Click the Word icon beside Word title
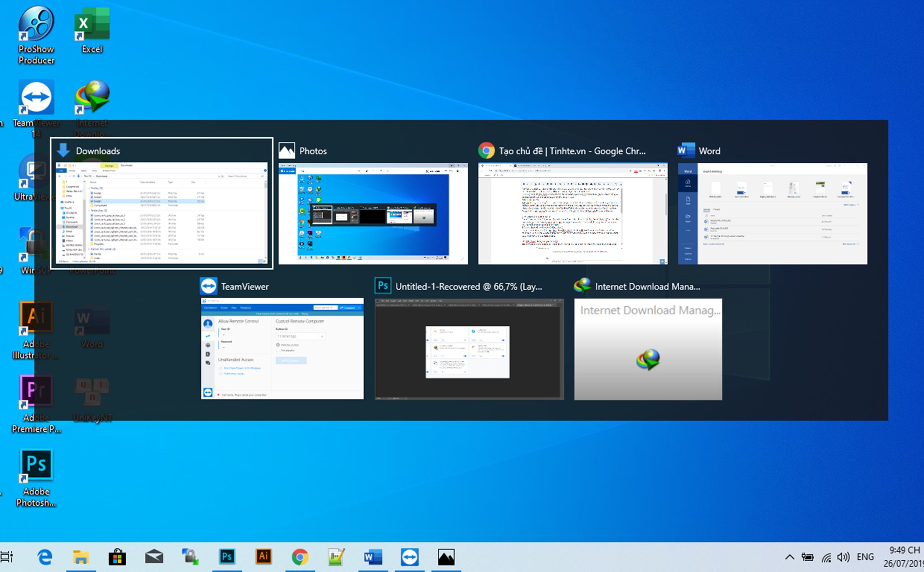The image size is (924, 572). coord(686,150)
